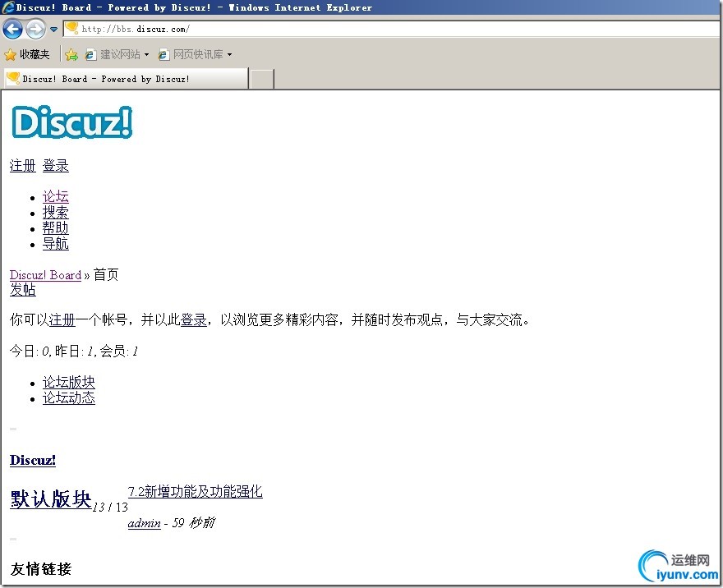Click the 今日: 0 statistics text
Viewport: 723px width, 588px height.
tap(30, 351)
